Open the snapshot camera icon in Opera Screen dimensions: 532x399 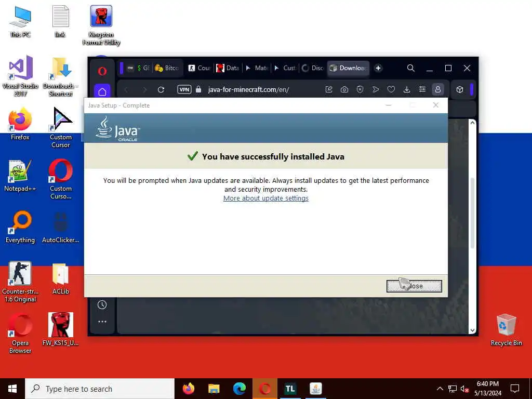[x=344, y=89]
